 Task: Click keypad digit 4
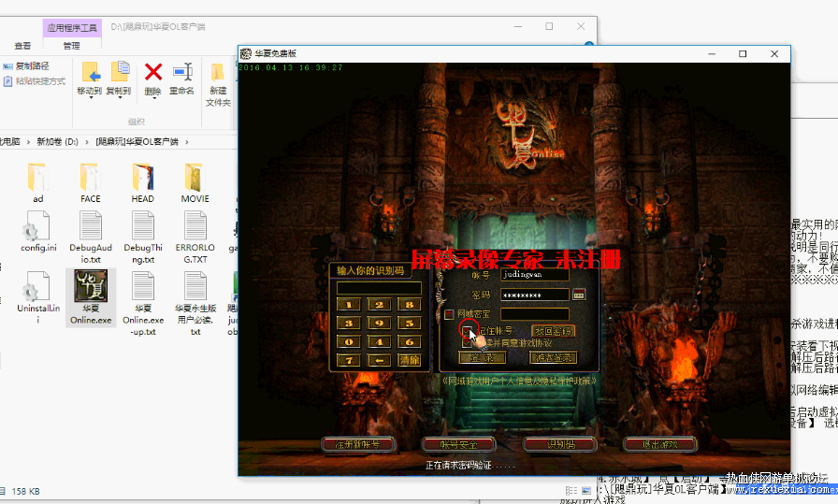click(x=379, y=342)
